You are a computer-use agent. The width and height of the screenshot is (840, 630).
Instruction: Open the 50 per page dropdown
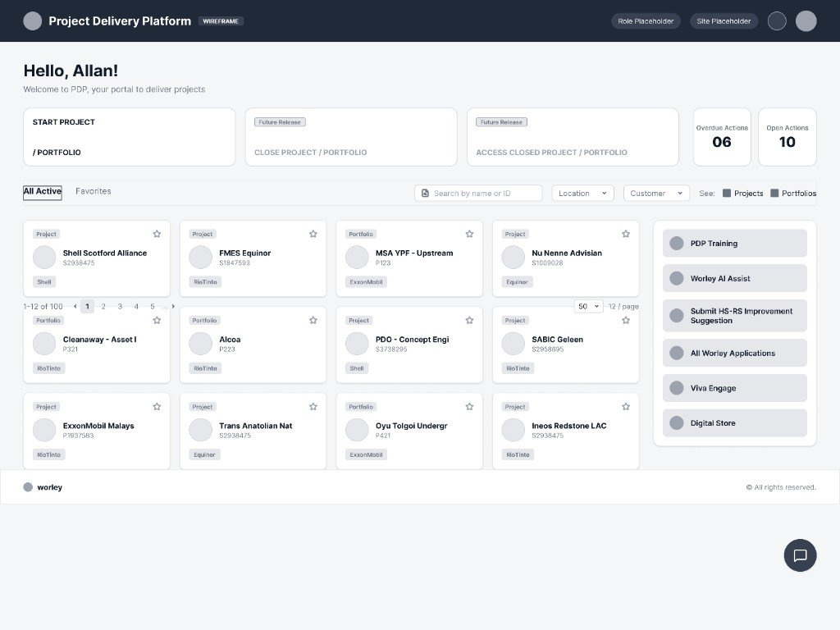(588, 307)
